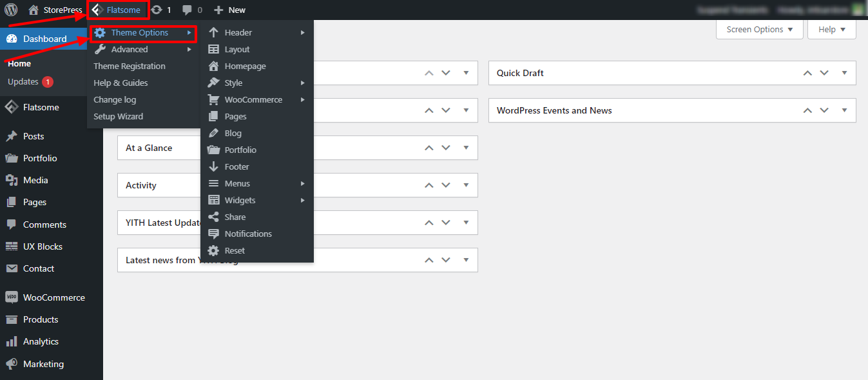Image resolution: width=868 pixels, height=380 pixels.
Task: Open the Screen Options dropdown
Action: (x=759, y=29)
